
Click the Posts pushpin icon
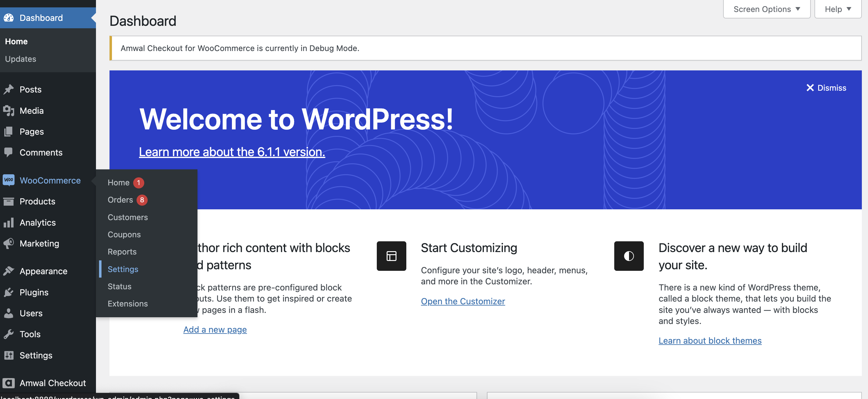tap(9, 89)
